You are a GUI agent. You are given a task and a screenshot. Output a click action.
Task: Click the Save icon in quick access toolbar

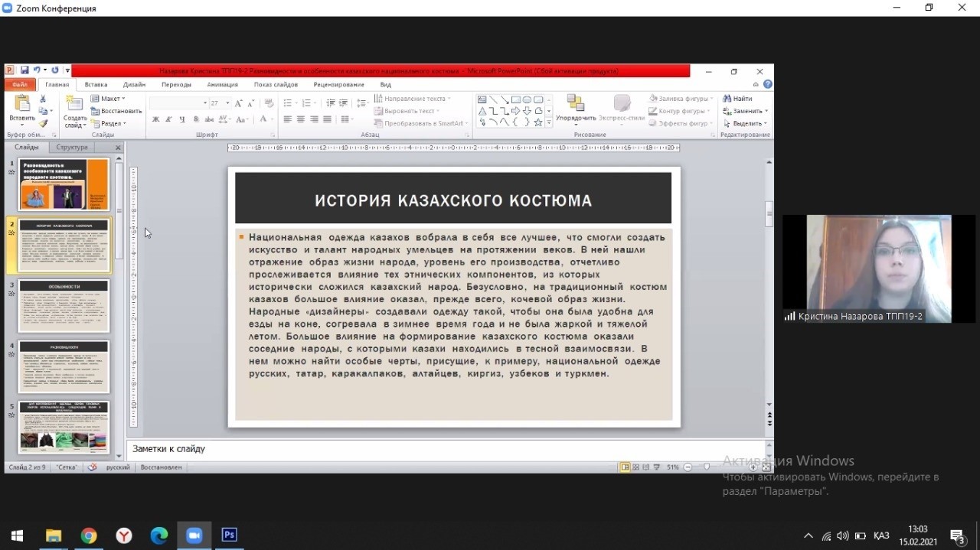click(x=24, y=70)
